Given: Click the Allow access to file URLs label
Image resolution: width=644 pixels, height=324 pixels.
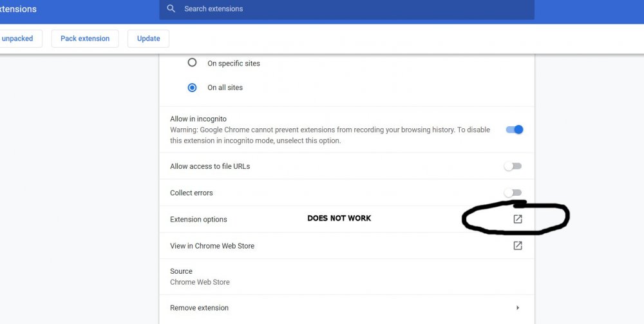Looking at the screenshot, I should (x=210, y=166).
